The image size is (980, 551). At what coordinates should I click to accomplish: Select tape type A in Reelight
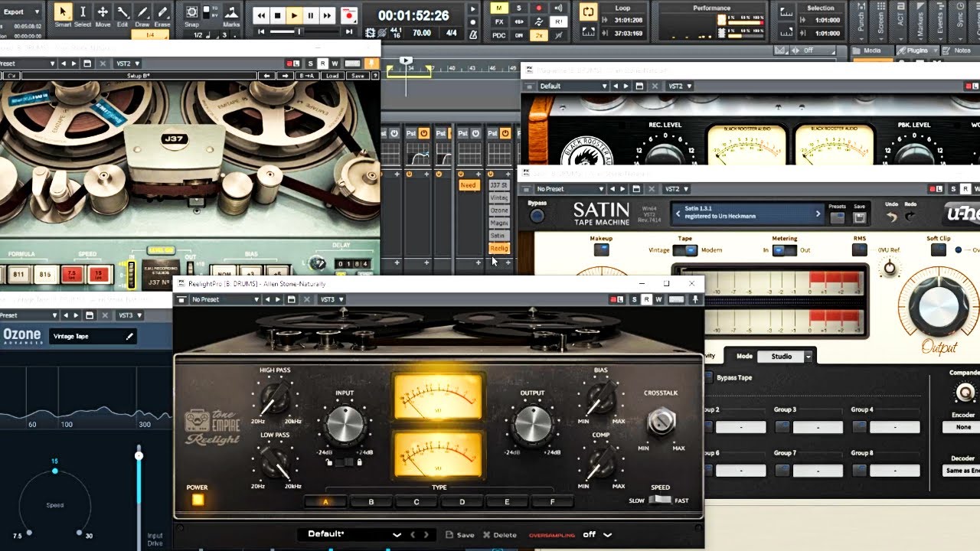(x=325, y=502)
